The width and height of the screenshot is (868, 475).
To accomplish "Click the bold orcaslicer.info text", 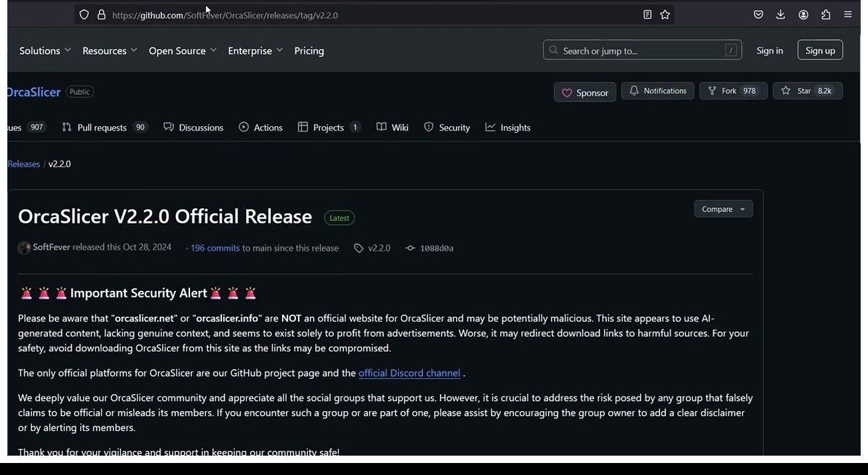I will point(227,318).
